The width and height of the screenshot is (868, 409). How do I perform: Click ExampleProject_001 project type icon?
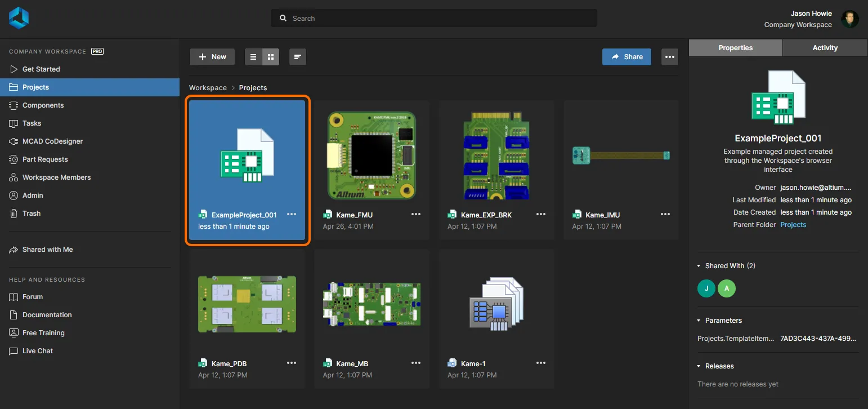pyautogui.click(x=203, y=215)
